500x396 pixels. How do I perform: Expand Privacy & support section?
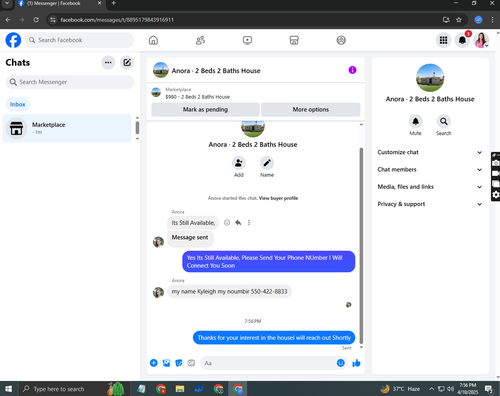pyautogui.click(x=430, y=204)
